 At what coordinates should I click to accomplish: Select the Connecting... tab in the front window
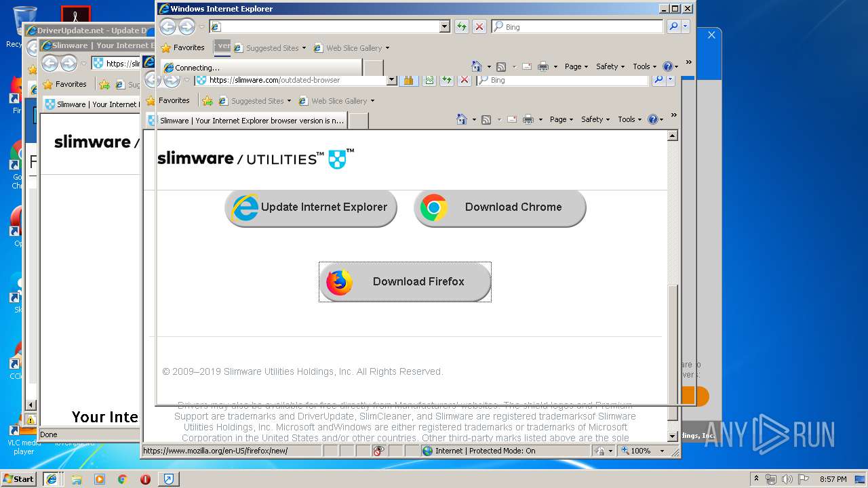tap(262, 68)
